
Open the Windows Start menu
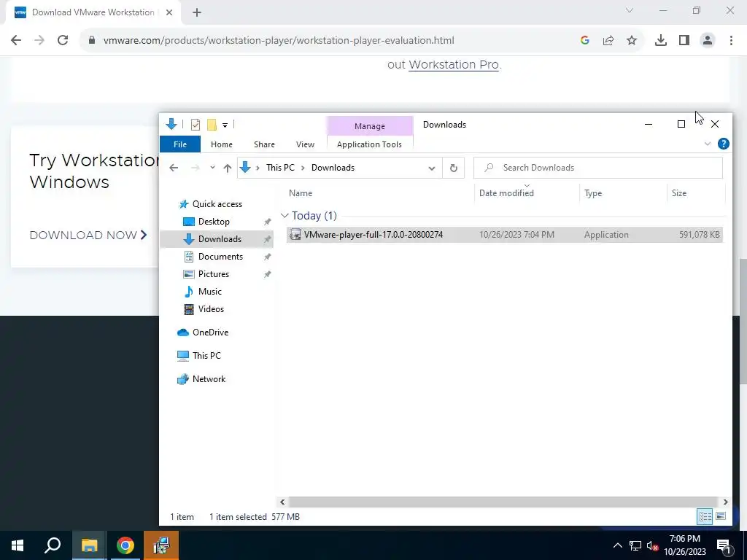[x=18, y=545]
